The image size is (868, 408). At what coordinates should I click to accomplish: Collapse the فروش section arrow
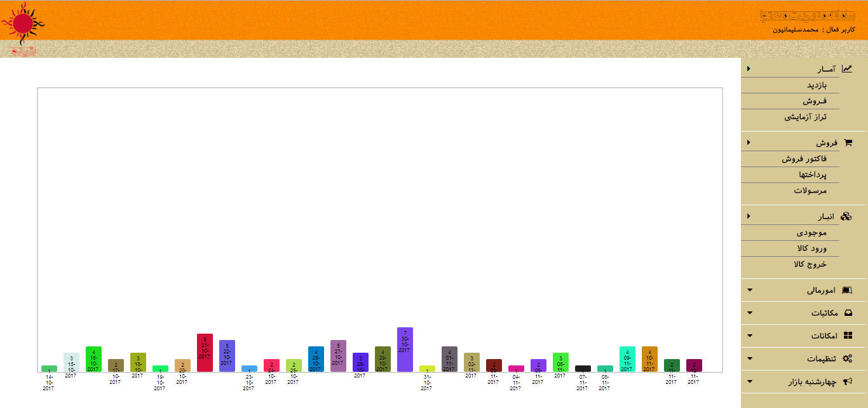[749, 143]
